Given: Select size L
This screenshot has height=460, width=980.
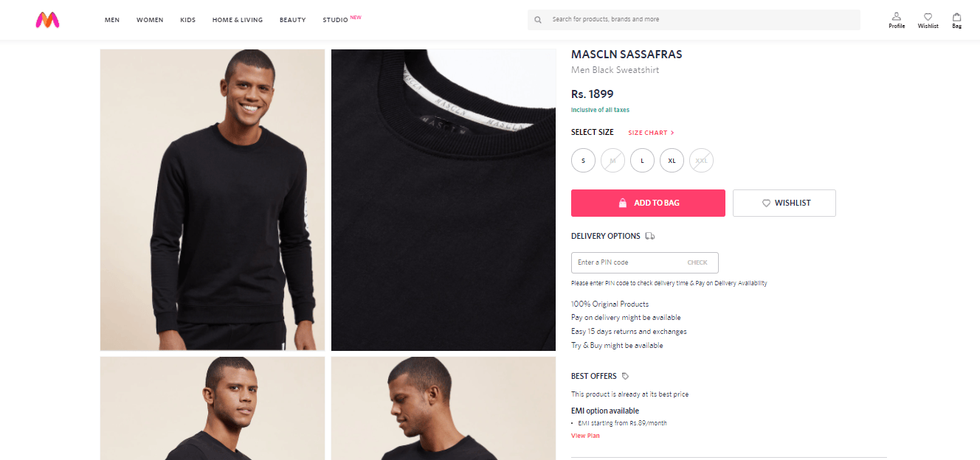Looking at the screenshot, I should 642,160.
